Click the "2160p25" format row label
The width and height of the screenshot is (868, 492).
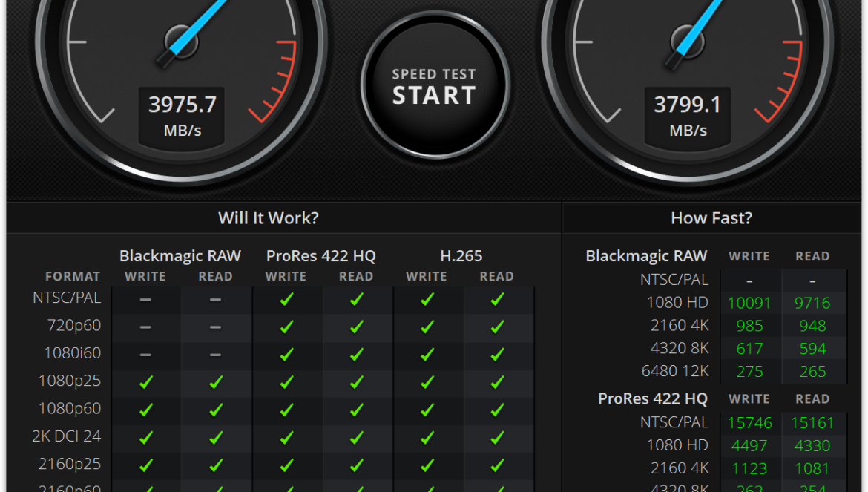[x=70, y=464]
